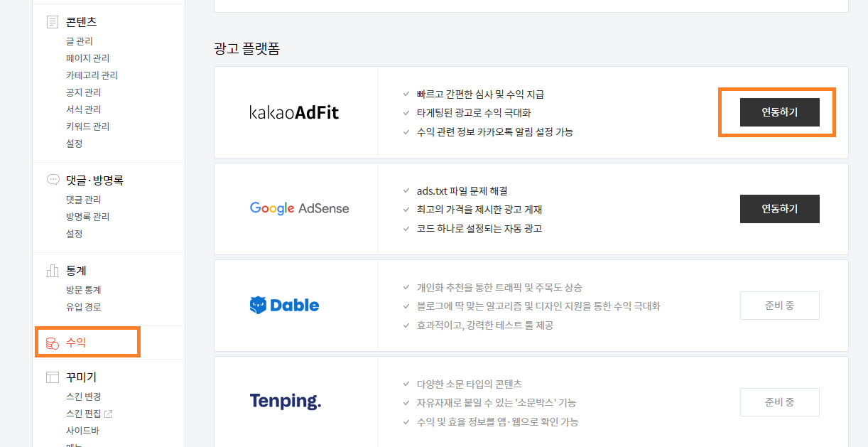Open 방문 통계 menu item
The width and height of the screenshot is (868, 447).
(x=84, y=290)
